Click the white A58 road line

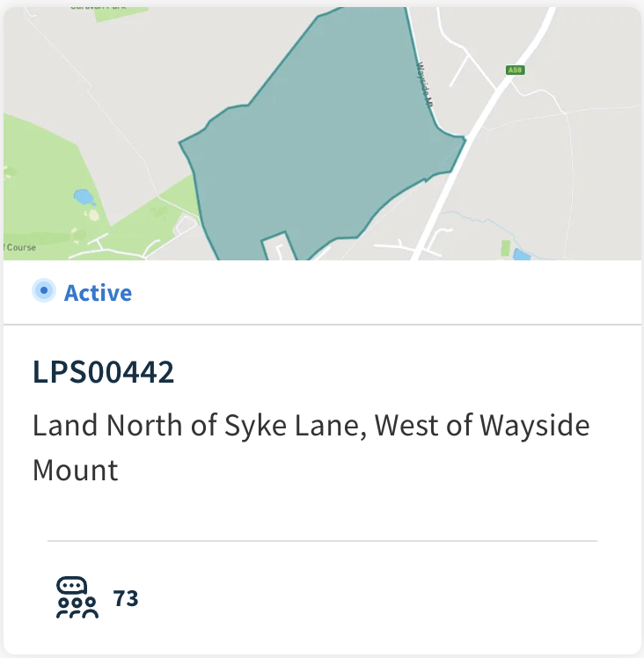(483, 134)
